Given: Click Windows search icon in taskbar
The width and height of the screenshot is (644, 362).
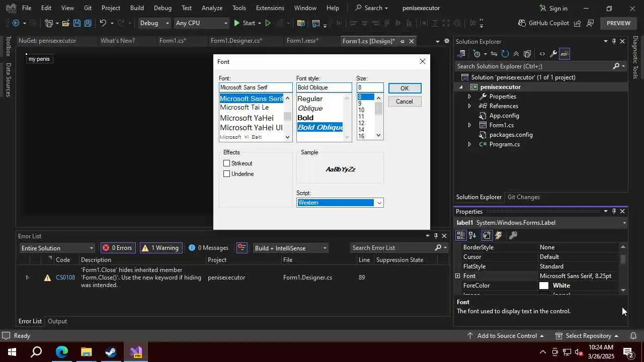Looking at the screenshot, I should 36,351.
